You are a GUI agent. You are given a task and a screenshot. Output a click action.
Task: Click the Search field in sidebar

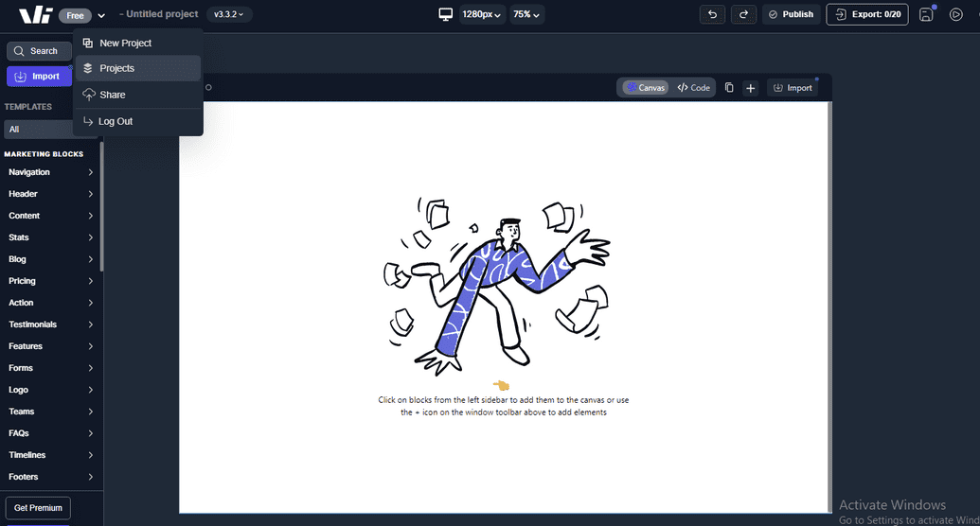tap(39, 51)
